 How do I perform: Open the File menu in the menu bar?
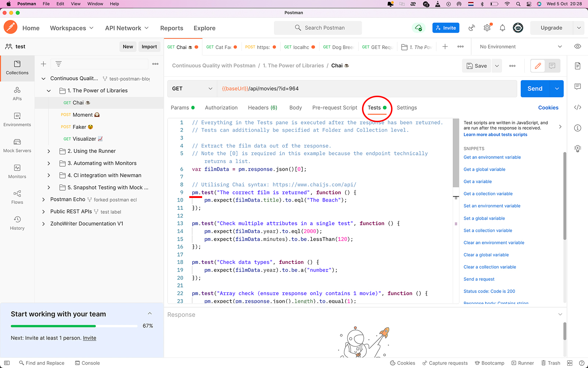(x=46, y=4)
